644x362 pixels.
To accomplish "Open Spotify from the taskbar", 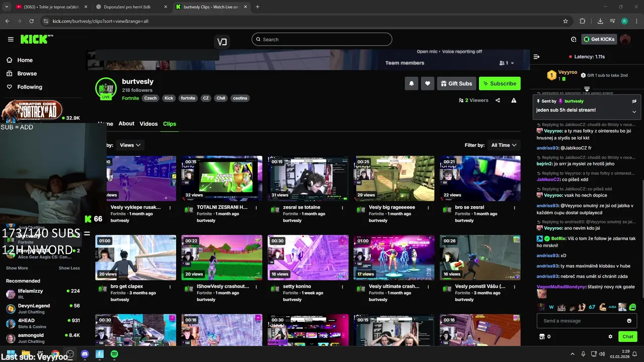I will (114, 354).
